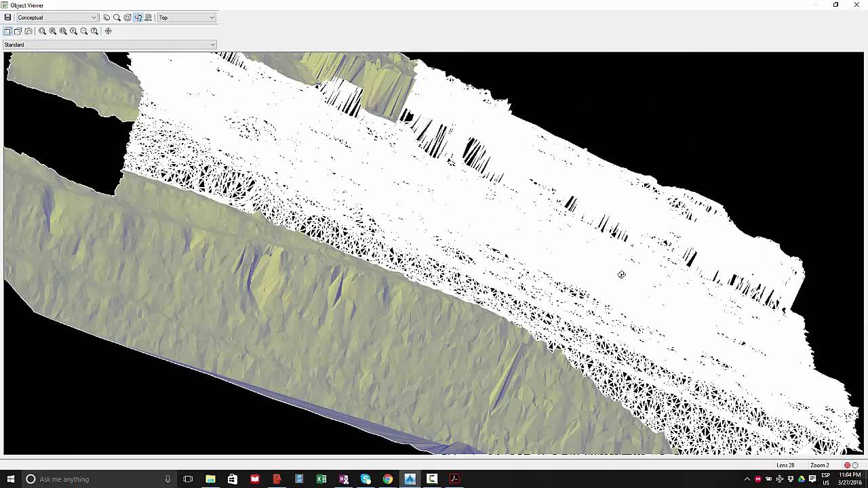Click the Ask me anything search box
868x488 pixels.
pos(98,479)
